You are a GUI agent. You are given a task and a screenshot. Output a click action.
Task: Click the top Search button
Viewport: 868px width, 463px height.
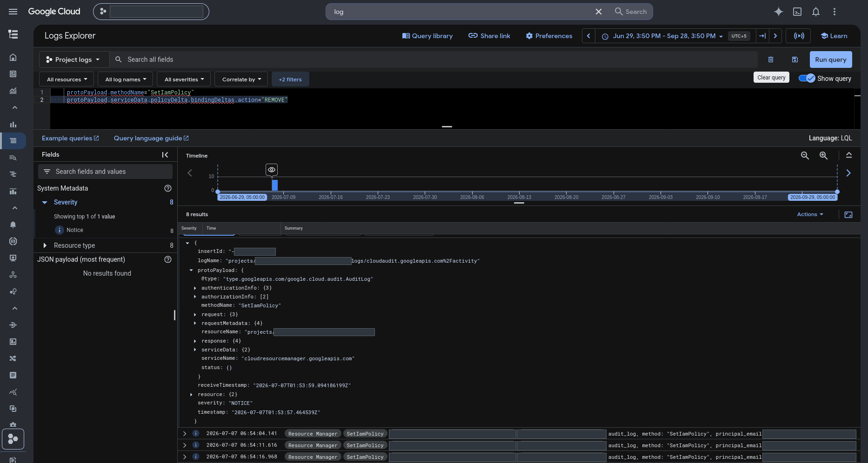pyautogui.click(x=631, y=12)
